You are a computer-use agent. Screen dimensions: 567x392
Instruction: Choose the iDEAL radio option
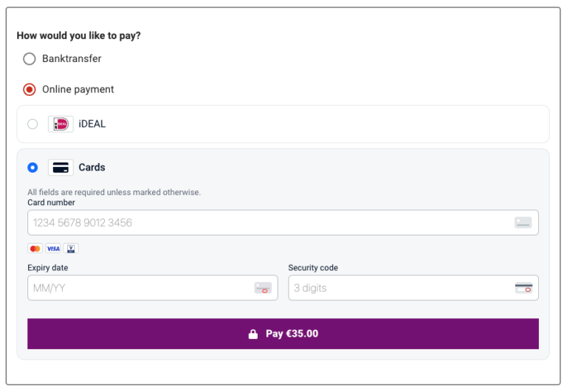pos(32,124)
